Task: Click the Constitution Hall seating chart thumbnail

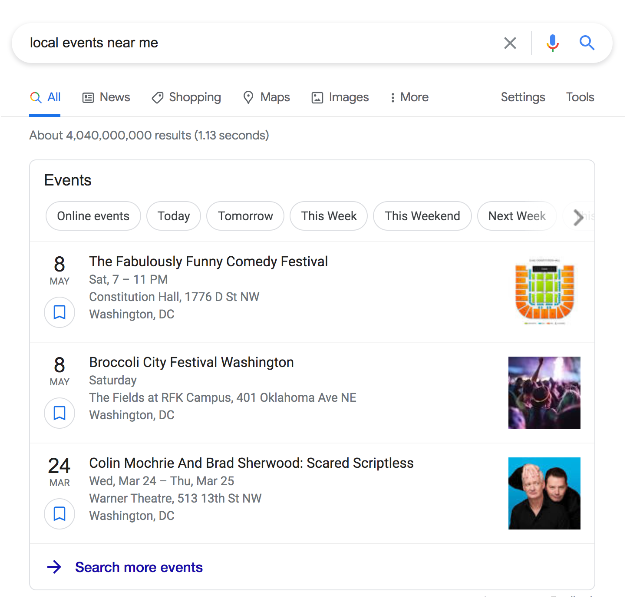Action: coord(545,292)
